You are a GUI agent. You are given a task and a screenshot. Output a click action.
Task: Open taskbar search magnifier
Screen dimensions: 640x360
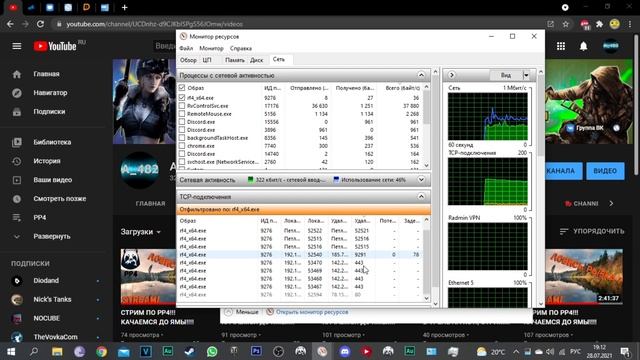34,351
